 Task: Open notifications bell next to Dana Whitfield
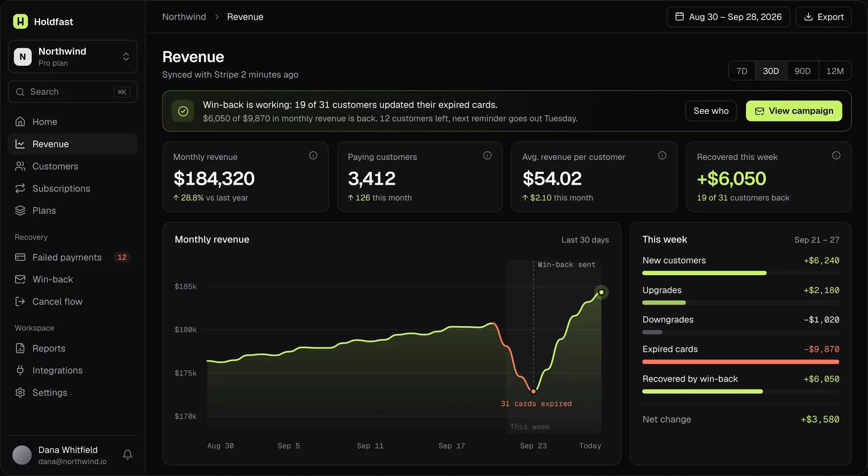coord(127,455)
